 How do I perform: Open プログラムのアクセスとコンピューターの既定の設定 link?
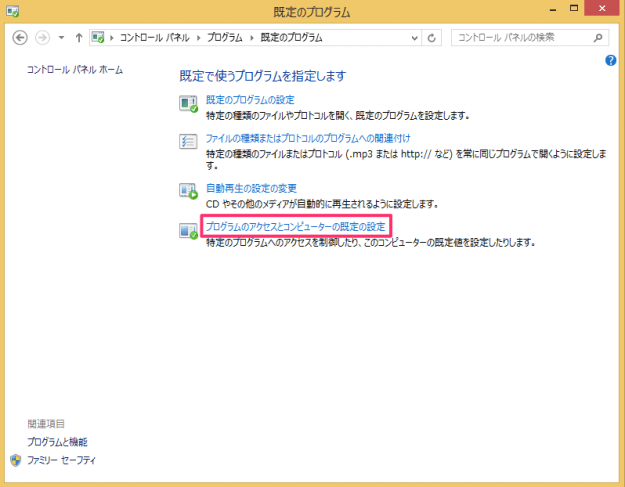295,227
